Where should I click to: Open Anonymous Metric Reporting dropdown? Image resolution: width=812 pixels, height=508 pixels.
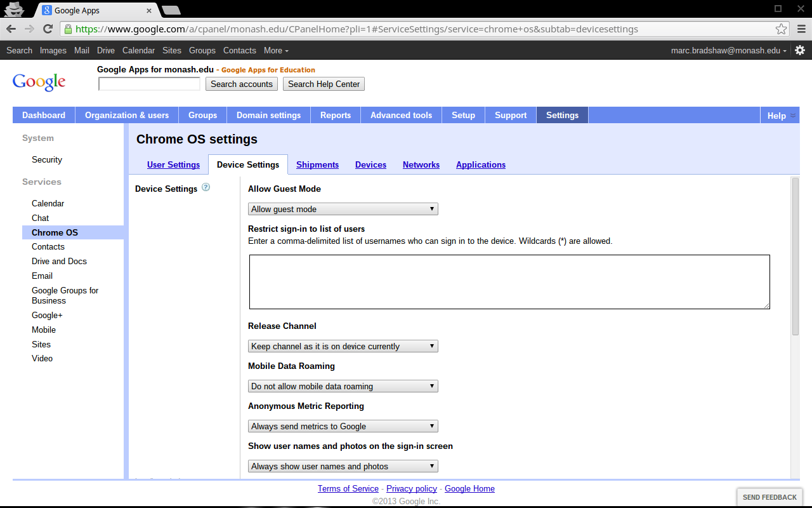(x=343, y=426)
